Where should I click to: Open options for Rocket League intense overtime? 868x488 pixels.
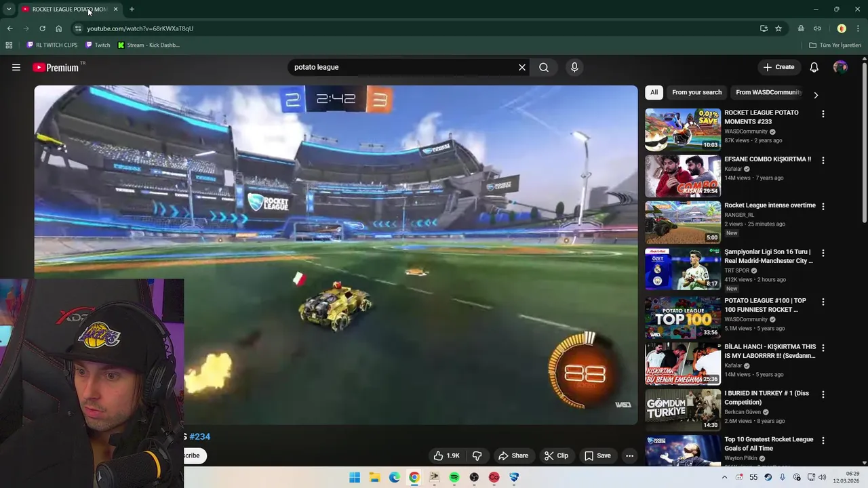coord(823,207)
